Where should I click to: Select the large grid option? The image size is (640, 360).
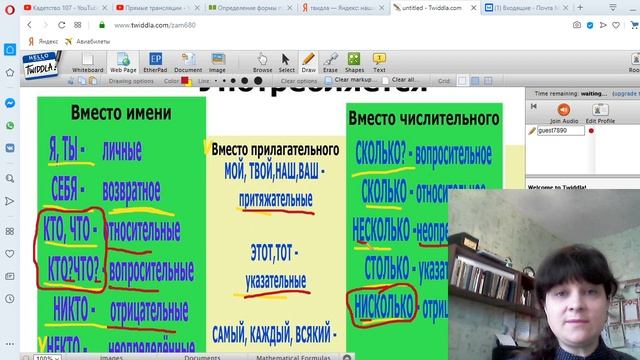[x=488, y=81]
